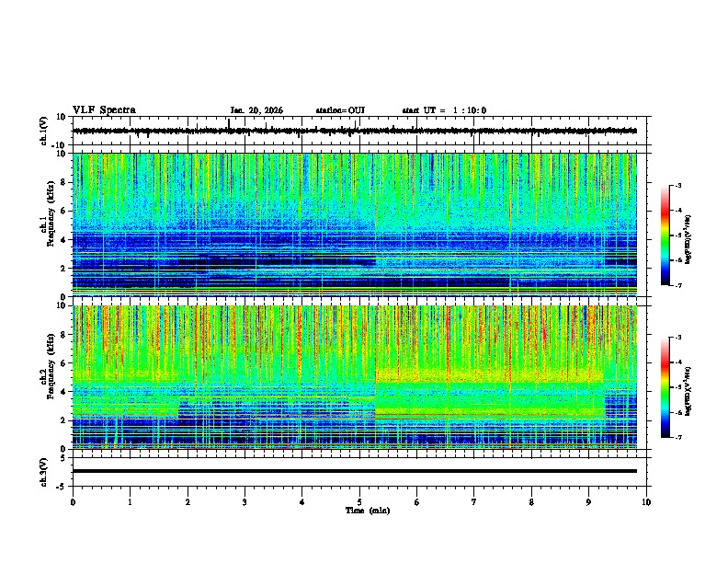Click the ch.2 spectrogram panel
Viewport: 728px width, 563px height.
click(x=354, y=377)
